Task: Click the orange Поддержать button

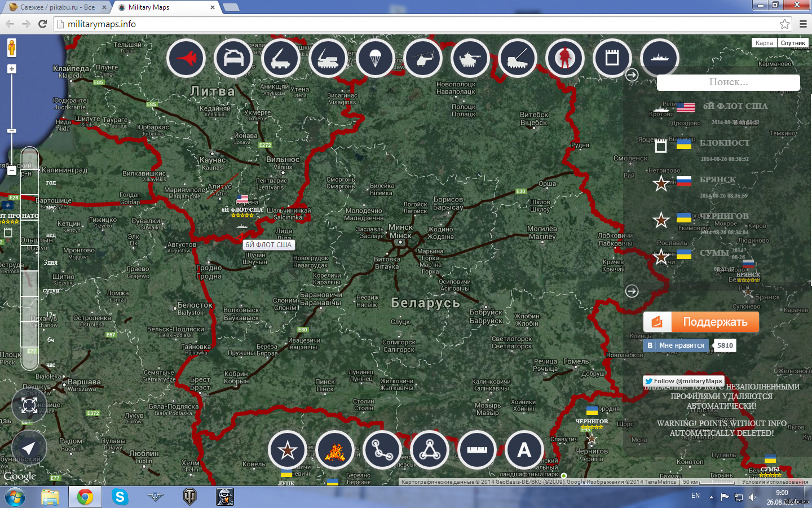Action: tap(701, 322)
